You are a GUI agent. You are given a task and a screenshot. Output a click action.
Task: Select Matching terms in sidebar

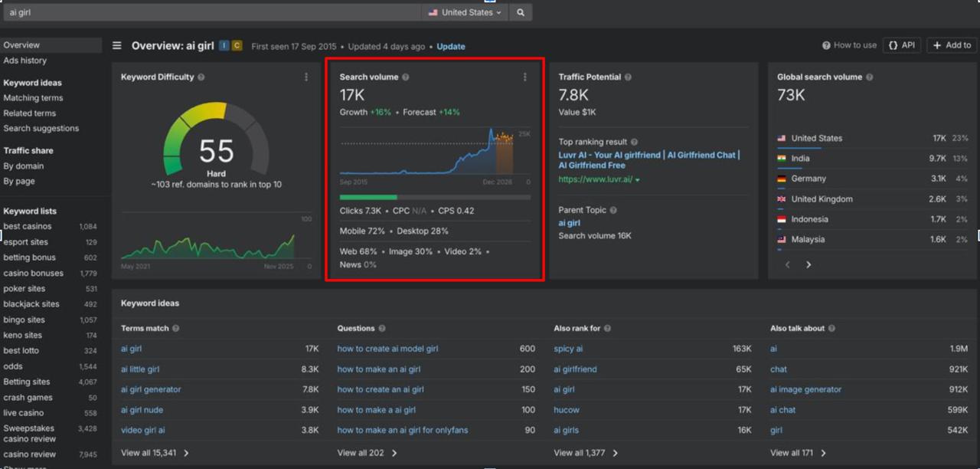tap(33, 98)
